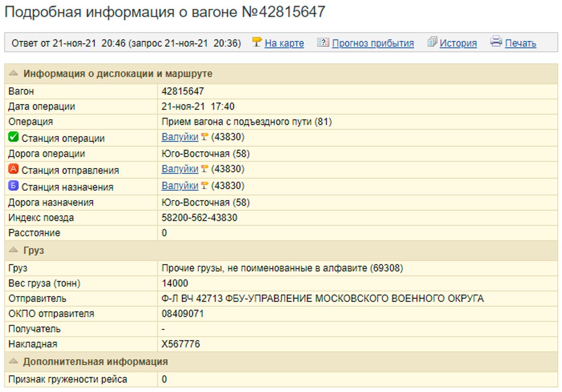Open Валуйки link in Станция назначения row

pos(180,186)
